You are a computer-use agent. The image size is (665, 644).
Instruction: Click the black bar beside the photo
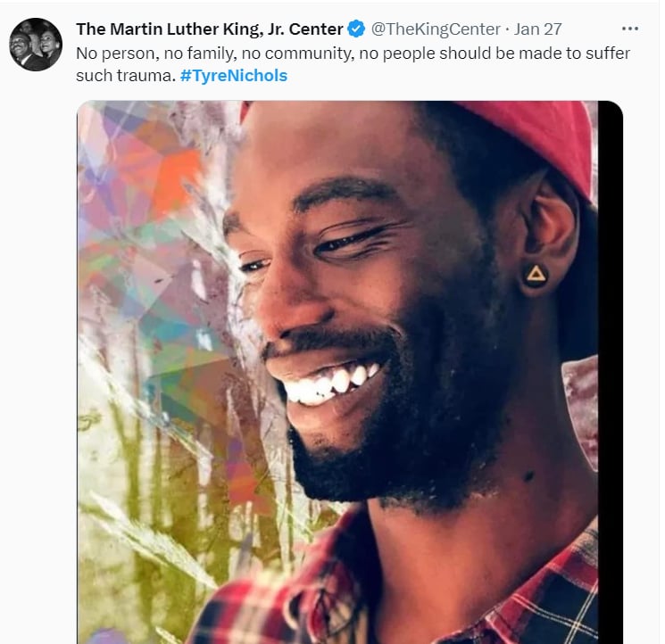[x=611, y=372]
